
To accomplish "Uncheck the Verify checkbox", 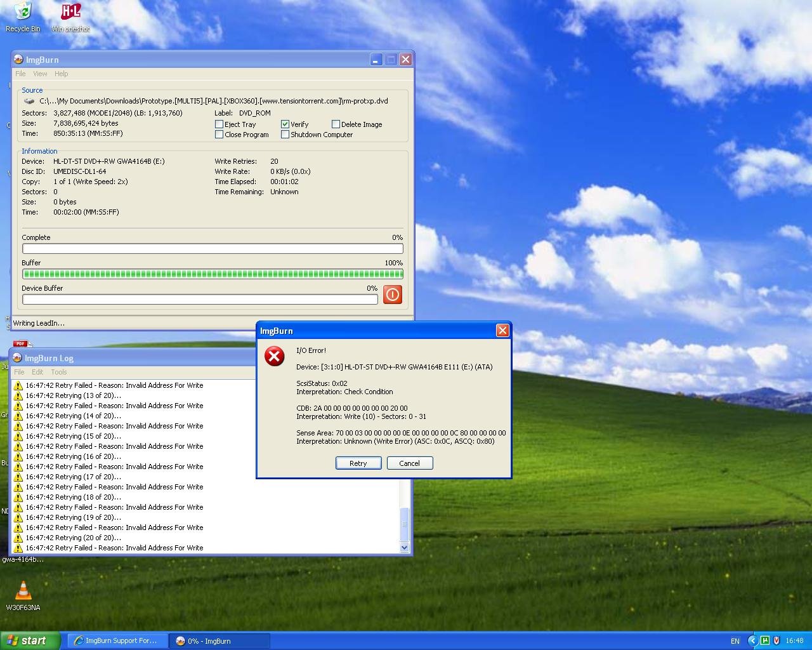I will click(285, 124).
